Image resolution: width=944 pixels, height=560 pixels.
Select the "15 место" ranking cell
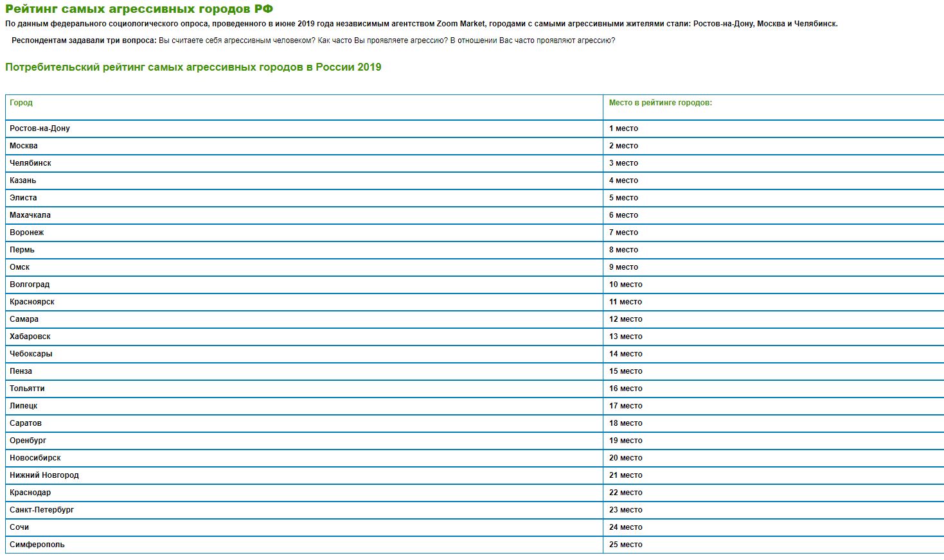tap(625, 371)
